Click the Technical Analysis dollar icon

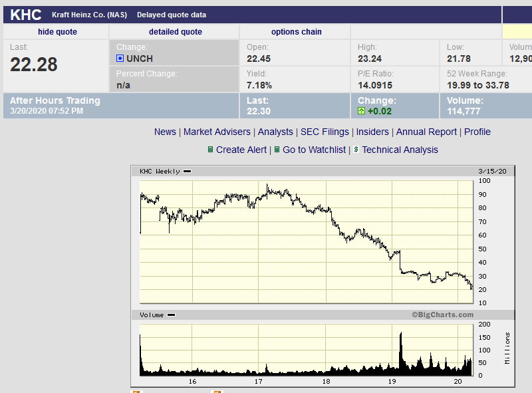[356, 150]
